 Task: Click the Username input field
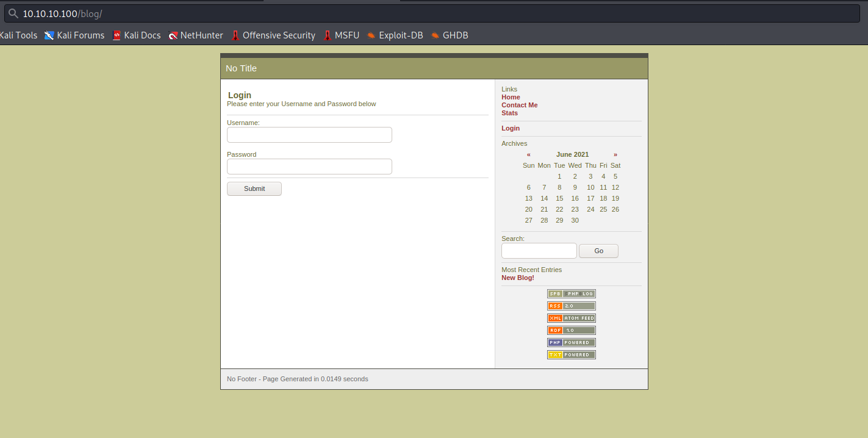pyautogui.click(x=309, y=135)
